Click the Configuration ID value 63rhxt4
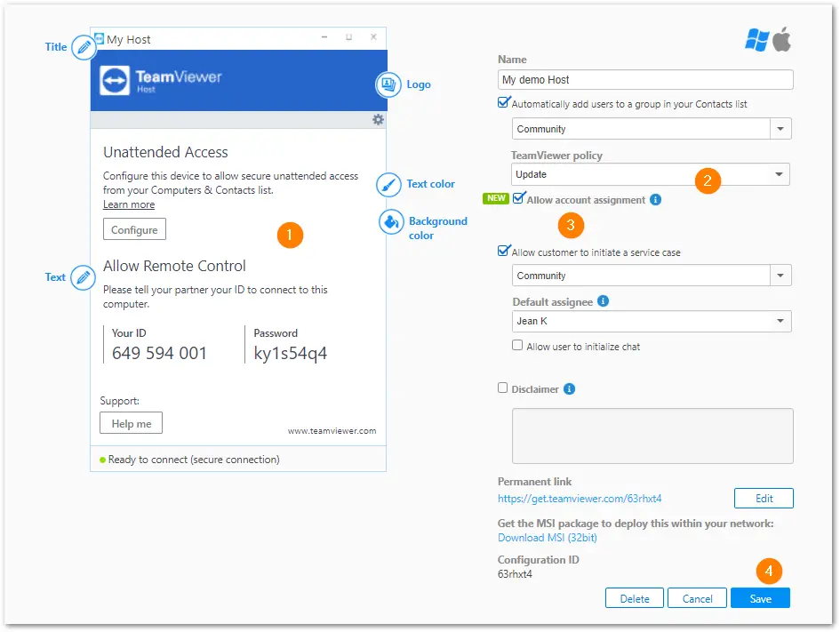 tap(515, 574)
